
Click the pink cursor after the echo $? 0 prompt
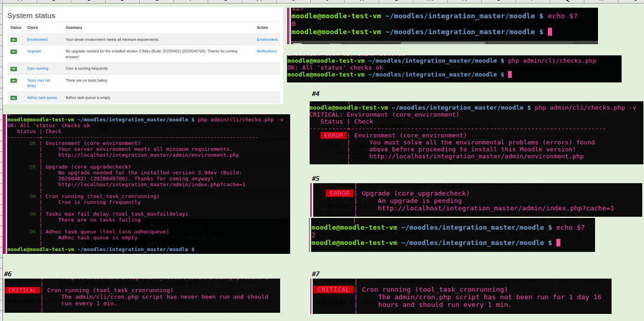550,32
